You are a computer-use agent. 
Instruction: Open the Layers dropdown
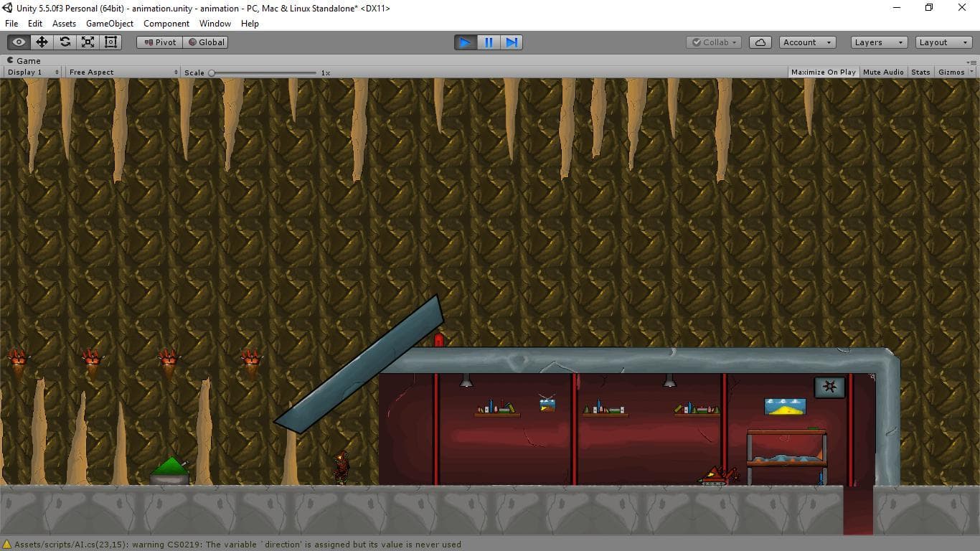pos(879,42)
